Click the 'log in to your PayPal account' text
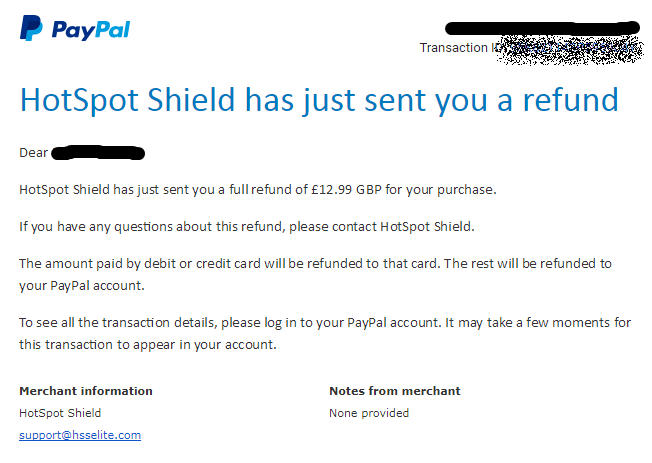The height and width of the screenshot is (463, 652). click(x=351, y=323)
